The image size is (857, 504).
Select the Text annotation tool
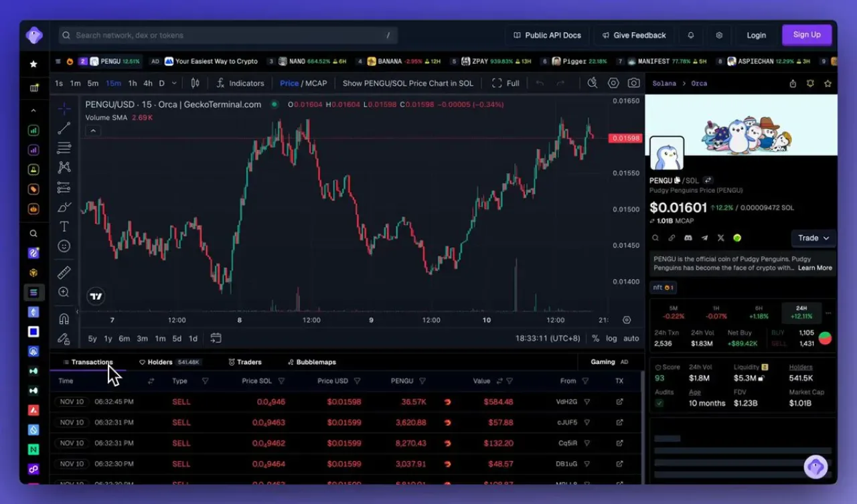point(64,226)
